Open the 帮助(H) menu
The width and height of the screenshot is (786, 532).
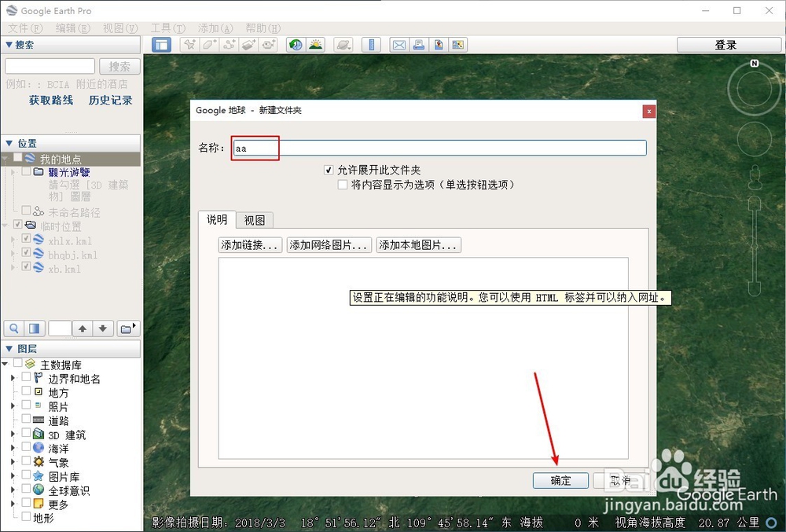tap(263, 28)
